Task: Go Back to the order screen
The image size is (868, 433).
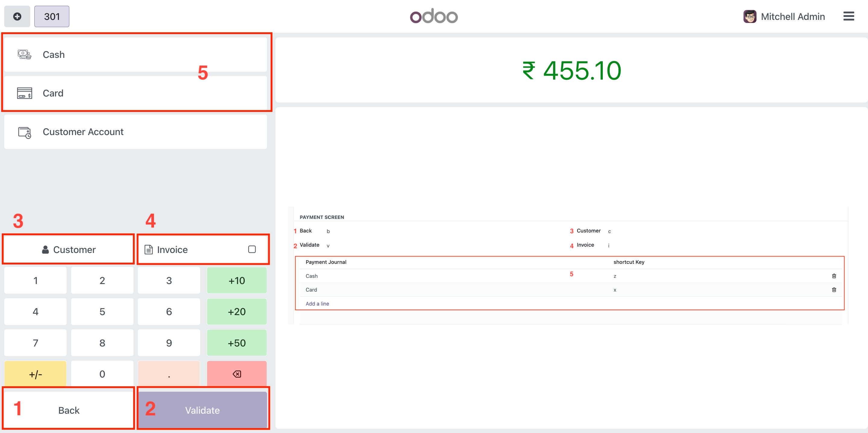Action: [69, 410]
